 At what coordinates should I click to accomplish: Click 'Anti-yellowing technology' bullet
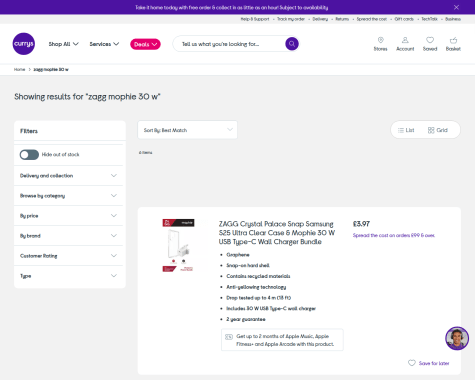pyautogui.click(x=256, y=287)
